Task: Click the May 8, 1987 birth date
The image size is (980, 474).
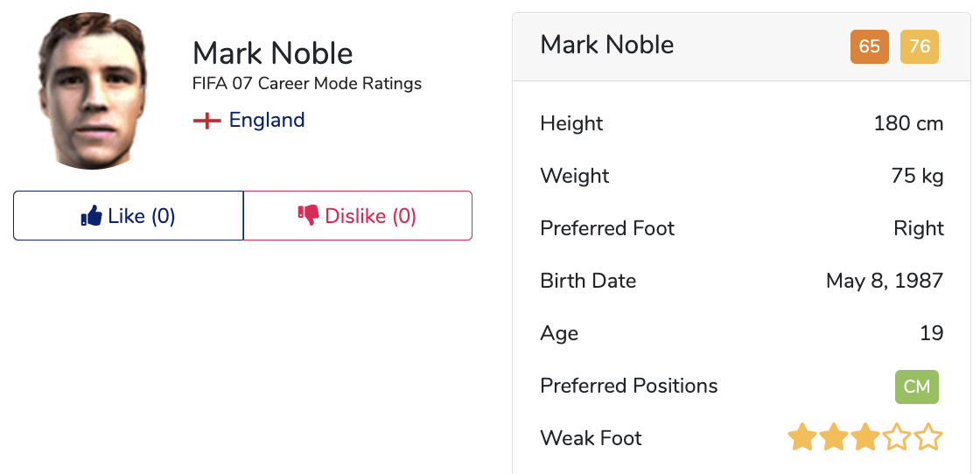Action: (885, 281)
